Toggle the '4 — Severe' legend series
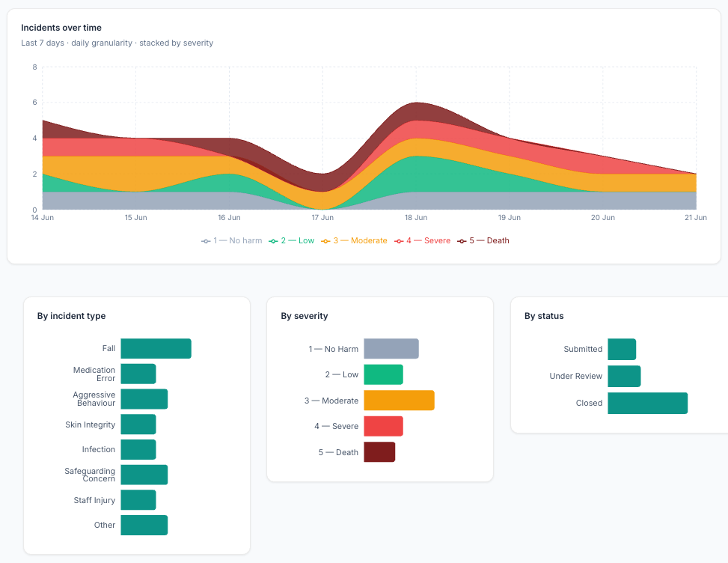 coord(422,240)
